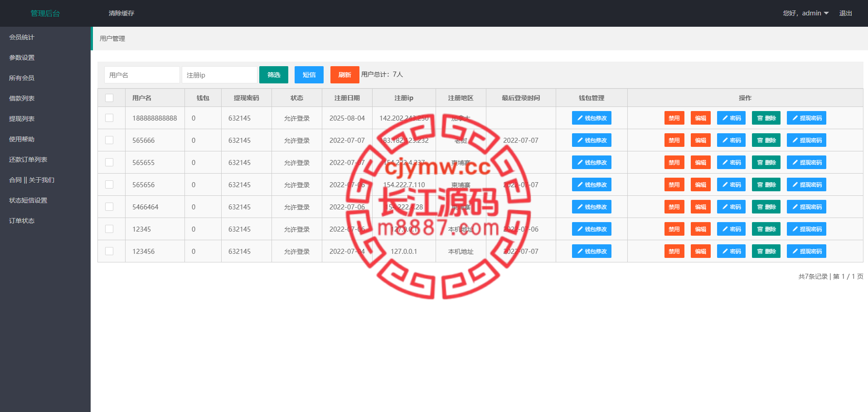Viewport: 868px width, 412px height.
Task: Open wallet edit for user 565666
Action: (x=592, y=140)
